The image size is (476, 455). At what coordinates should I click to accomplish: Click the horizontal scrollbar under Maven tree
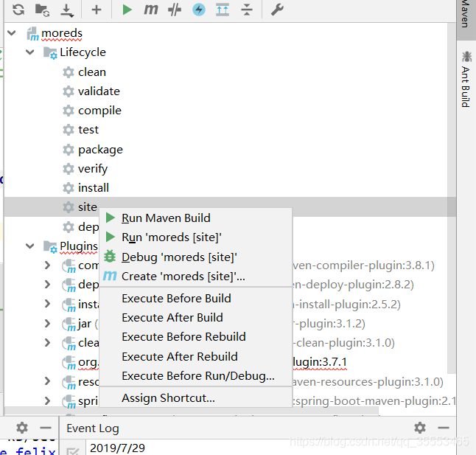[192, 411]
